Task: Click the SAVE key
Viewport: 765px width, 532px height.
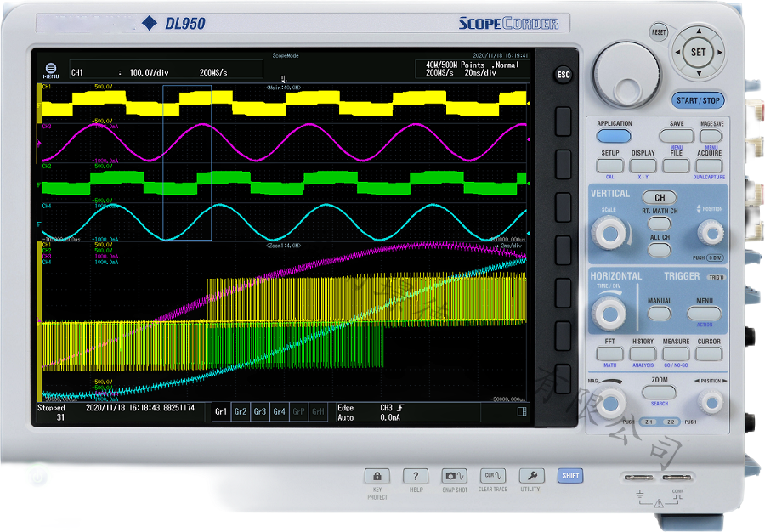Action: click(677, 136)
